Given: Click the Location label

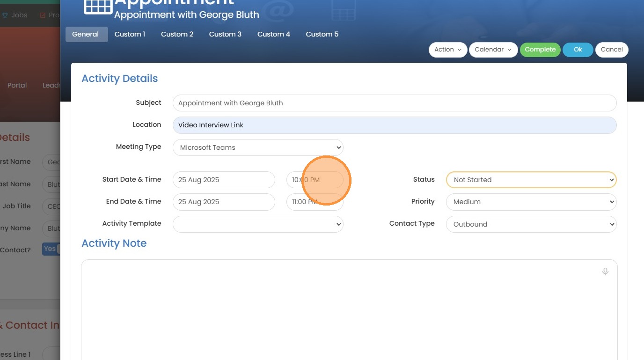Looking at the screenshot, I should tap(147, 125).
